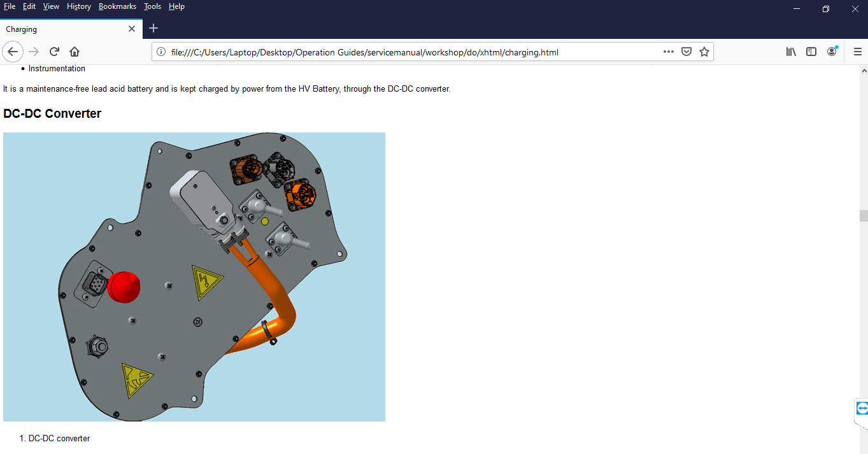The height and width of the screenshot is (454, 868).
Task: Open the hamburger application menu
Action: tap(857, 52)
